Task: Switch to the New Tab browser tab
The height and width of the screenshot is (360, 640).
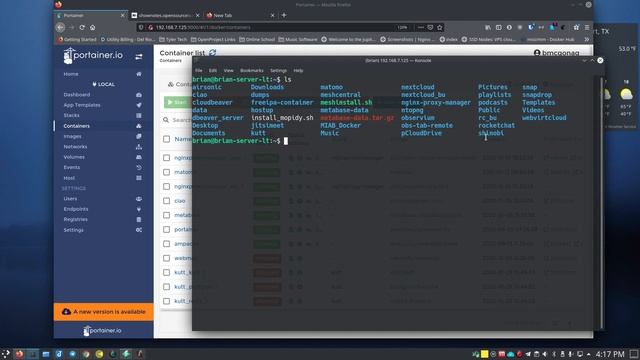Action: click(240, 16)
